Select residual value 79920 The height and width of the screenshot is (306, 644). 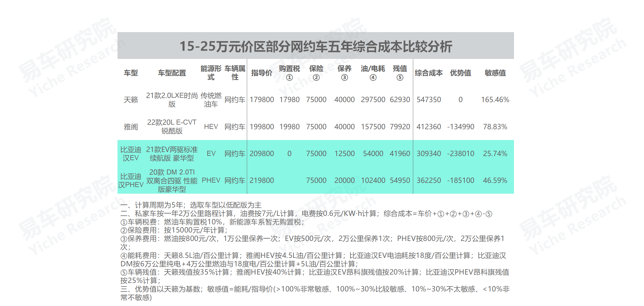point(400,127)
